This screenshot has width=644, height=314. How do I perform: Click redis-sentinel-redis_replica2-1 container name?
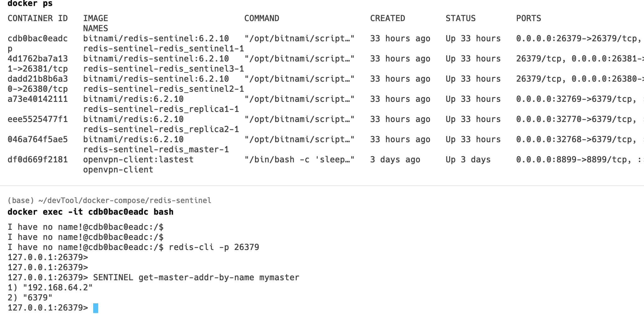[161, 129]
